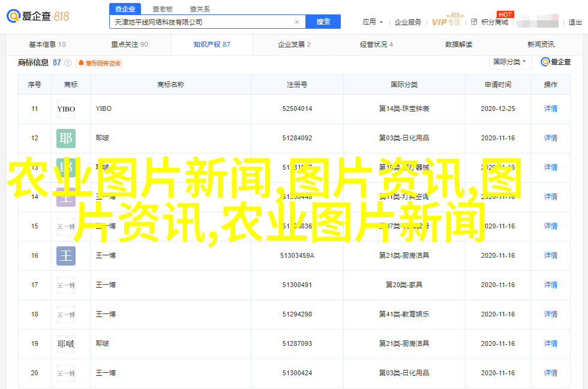The width and height of the screenshot is (588, 389).
Task: Open 详情 for row 11 YIBO
Action: (551, 108)
